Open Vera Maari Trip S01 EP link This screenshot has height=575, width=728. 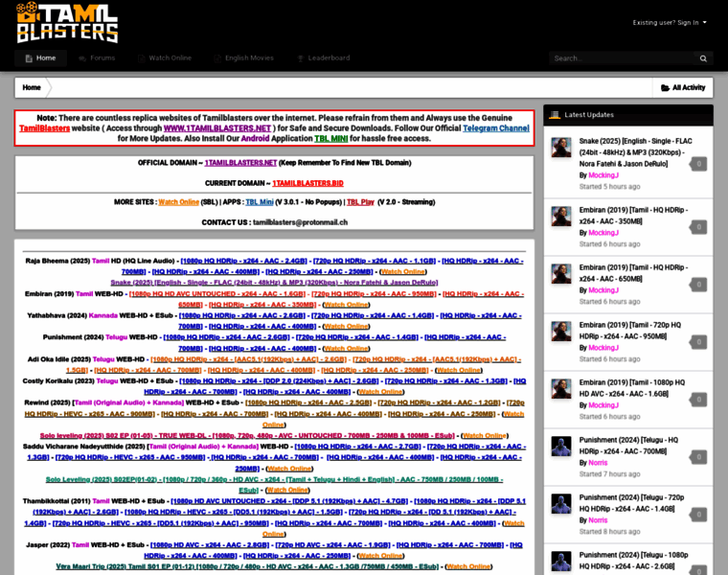pyautogui.click(x=247, y=567)
